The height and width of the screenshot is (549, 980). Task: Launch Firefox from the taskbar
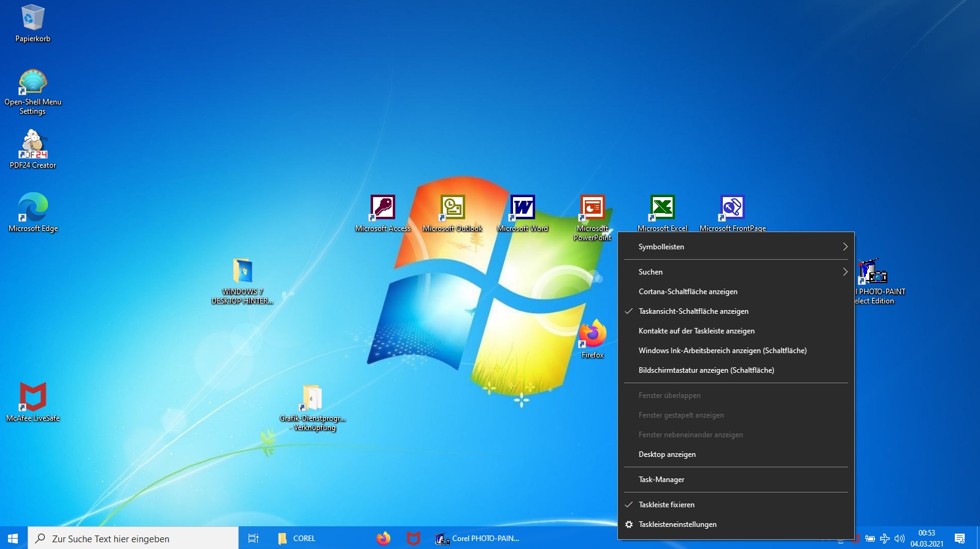point(384,538)
